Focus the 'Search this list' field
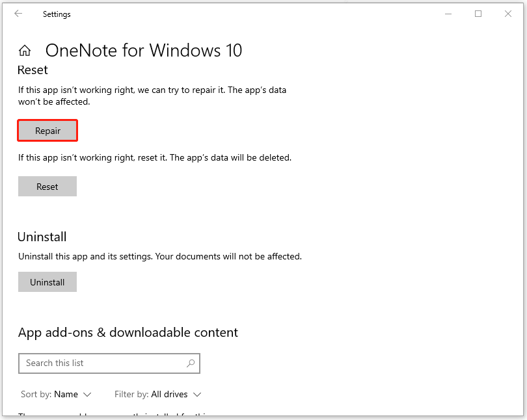The width and height of the screenshot is (527, 420). pyautogui.click(x=109, y=363)
